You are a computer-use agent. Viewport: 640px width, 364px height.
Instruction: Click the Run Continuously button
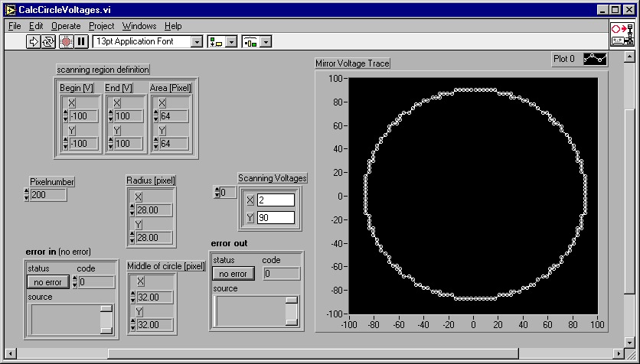(48, 41)
